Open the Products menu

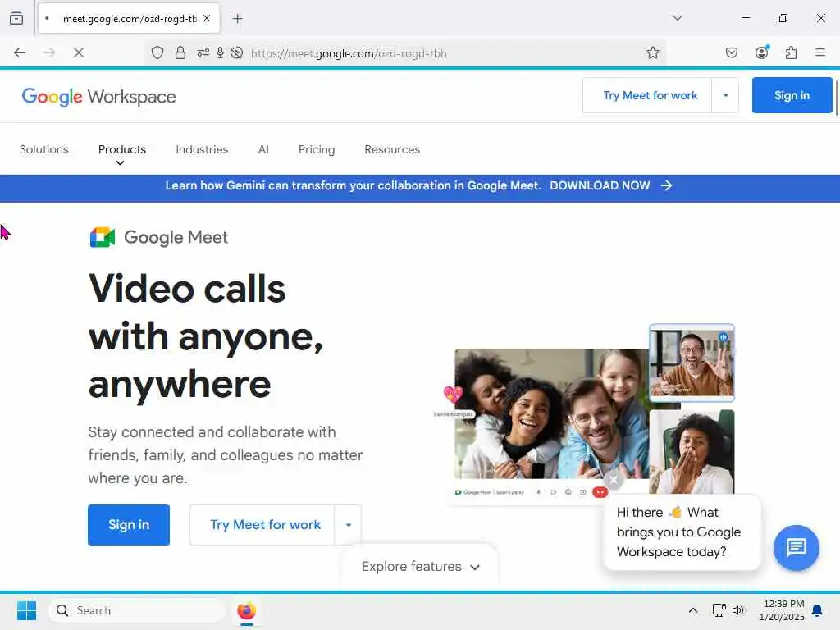(x=122, y=149)
